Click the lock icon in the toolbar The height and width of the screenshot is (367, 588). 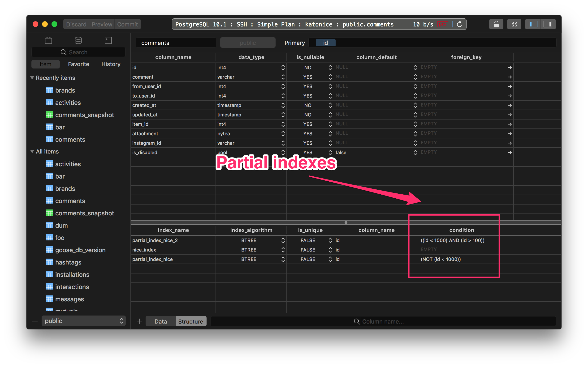click(496, 24)
